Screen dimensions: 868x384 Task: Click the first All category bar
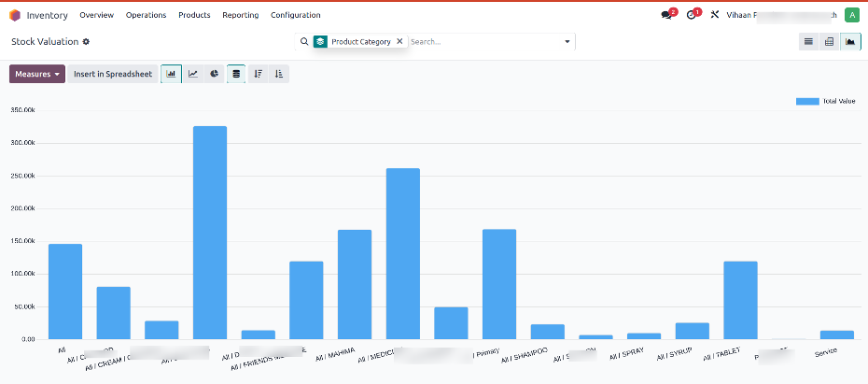(65, 292)
